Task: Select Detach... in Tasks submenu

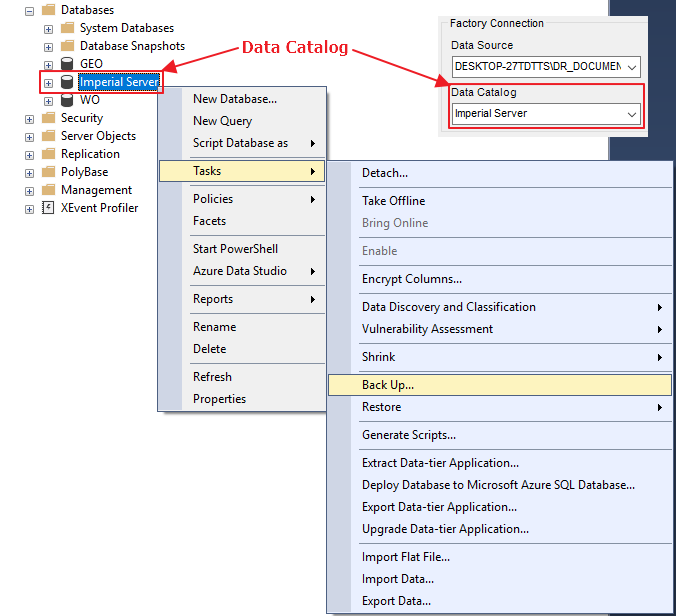Action: [x=500, y=173]
